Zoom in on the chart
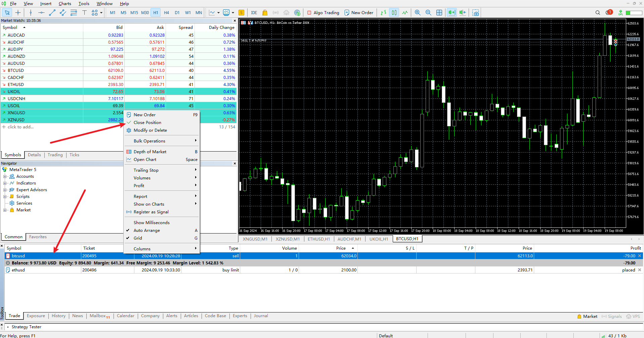Viewport: 644px width, 338px height. click(418, 13)
